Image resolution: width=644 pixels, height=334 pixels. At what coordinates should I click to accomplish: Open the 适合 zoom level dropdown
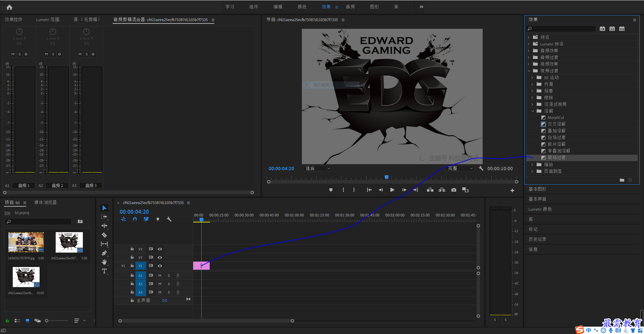click(x=317, y=168)
